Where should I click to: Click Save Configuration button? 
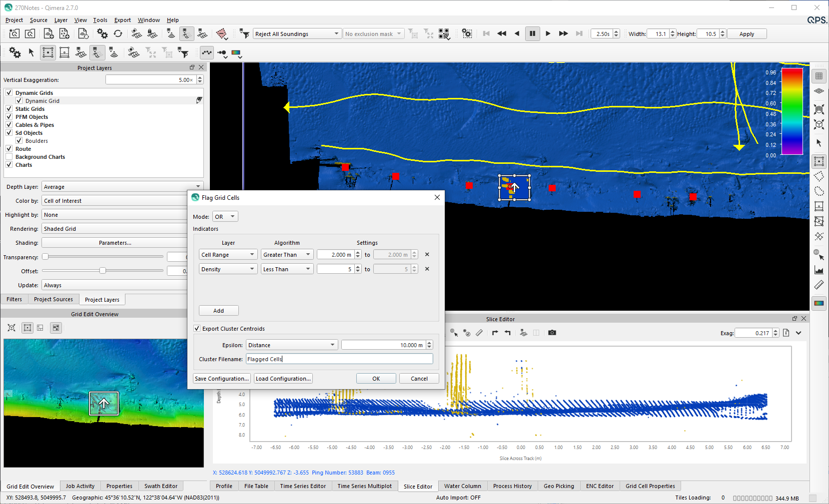click(221, 379)
